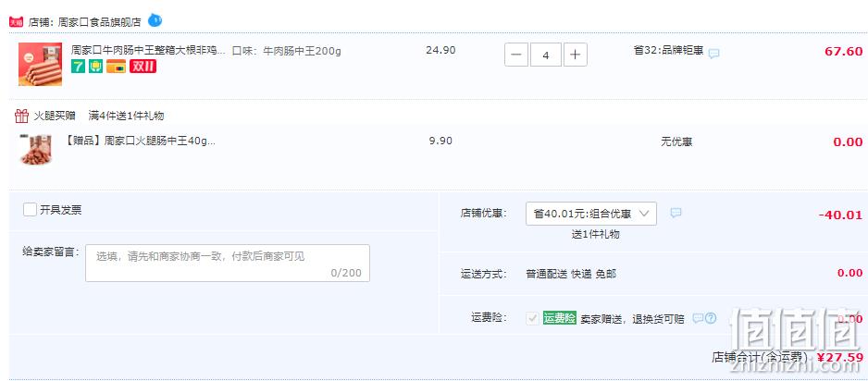The width and height of the screenshot is (868, 381).
Task: Tick the 开具发票 invoice checkbox
Action: 30,210
